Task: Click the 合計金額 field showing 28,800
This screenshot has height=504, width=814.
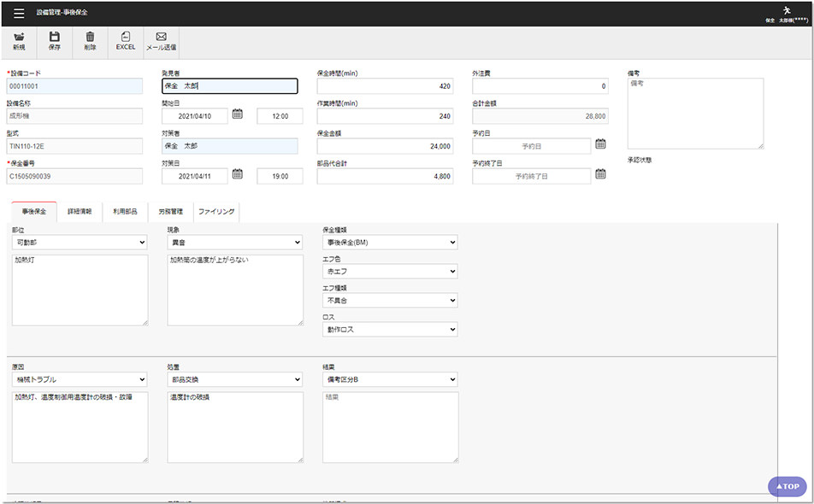Action: [x=540, y=116]
